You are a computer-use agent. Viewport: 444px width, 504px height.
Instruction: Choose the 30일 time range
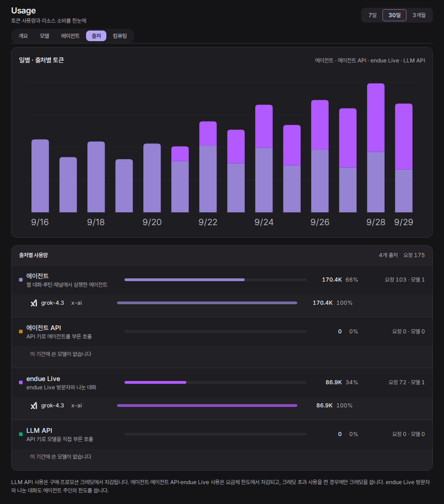(395, 15)
